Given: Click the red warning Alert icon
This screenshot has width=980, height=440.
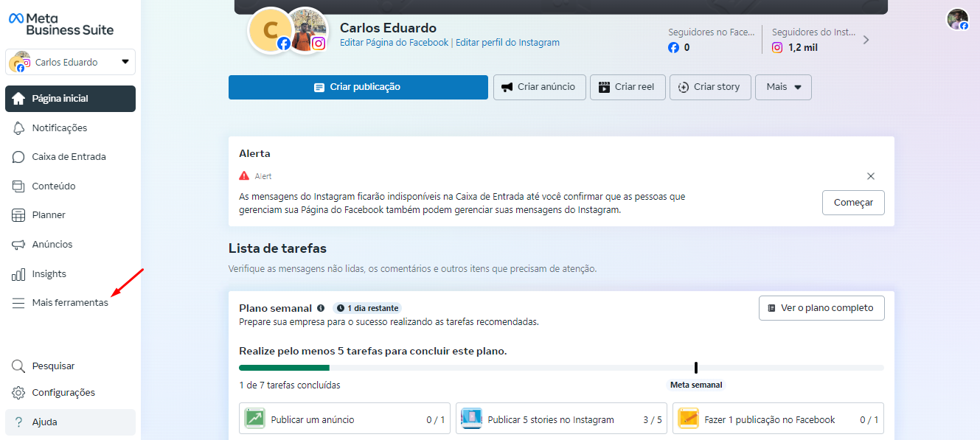Looking at the screenshot, I should click(x=244, y=176).
